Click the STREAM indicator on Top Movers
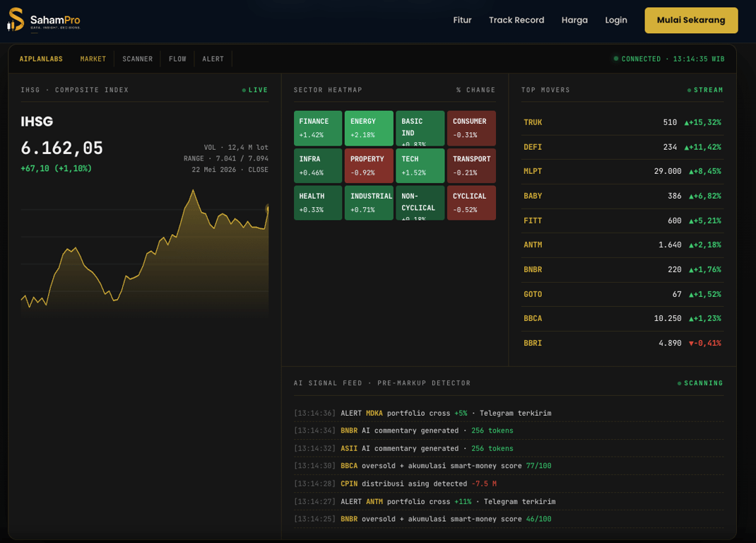This screenshot has height=543, width=756. click(705, 90)
